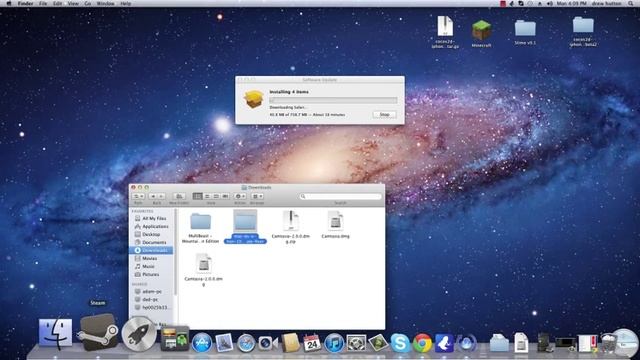Open the File menu
Image resolution: width=640 pixels, height=360 pixels.
[x=43, y=3]
